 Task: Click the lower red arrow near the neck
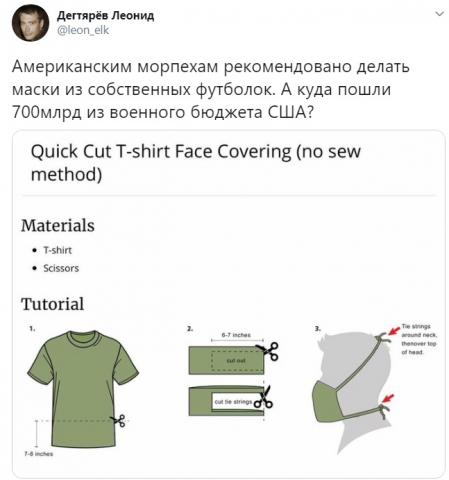tap(388, 398)
